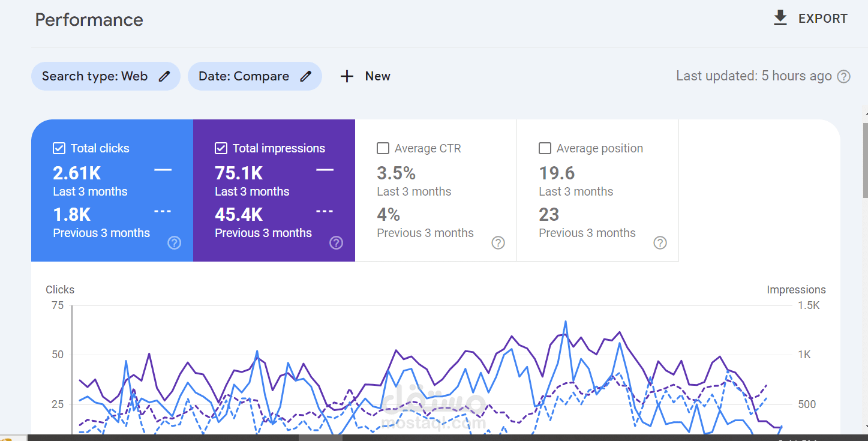The height and width of the screenshot is (441, 868).
Task: Click the Performance page heading
Action: point(89,20)
